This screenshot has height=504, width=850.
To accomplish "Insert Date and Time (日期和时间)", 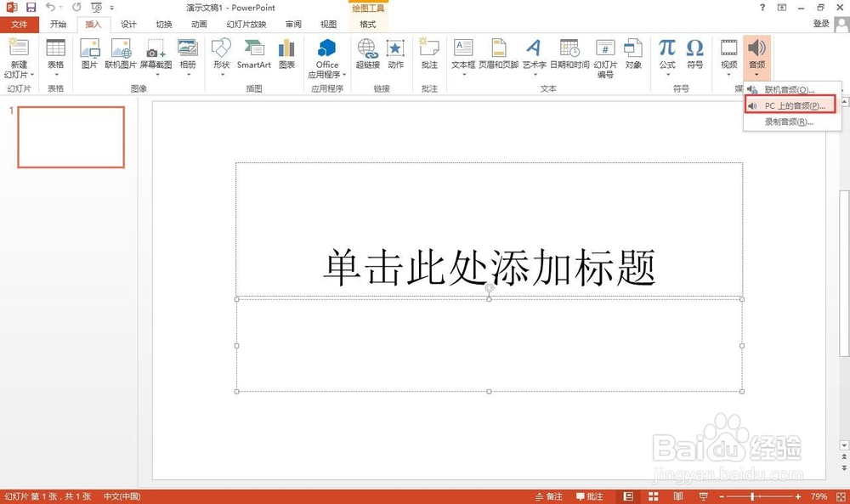I will click(x=569, y=54).
